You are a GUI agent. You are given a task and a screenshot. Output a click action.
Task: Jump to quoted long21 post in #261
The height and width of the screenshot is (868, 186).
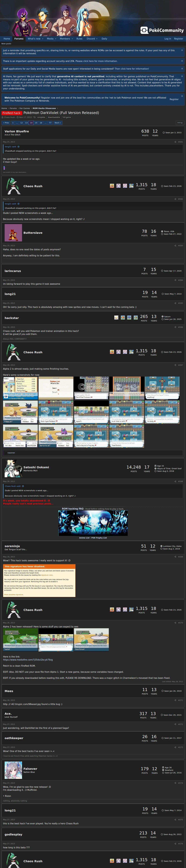coord(18,147)
